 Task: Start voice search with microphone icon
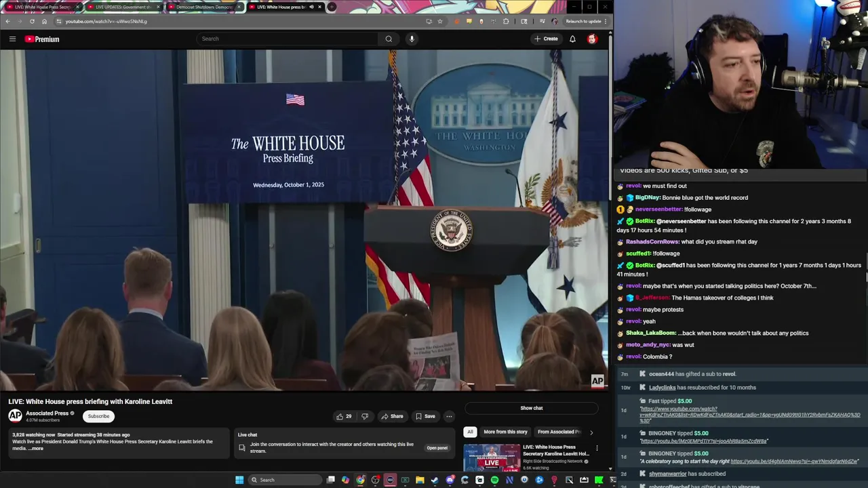(412, 39)
